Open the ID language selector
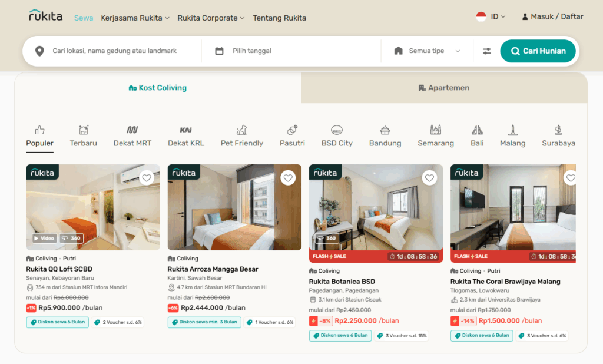The image size is (603, 364). click(x=491, y=16)
